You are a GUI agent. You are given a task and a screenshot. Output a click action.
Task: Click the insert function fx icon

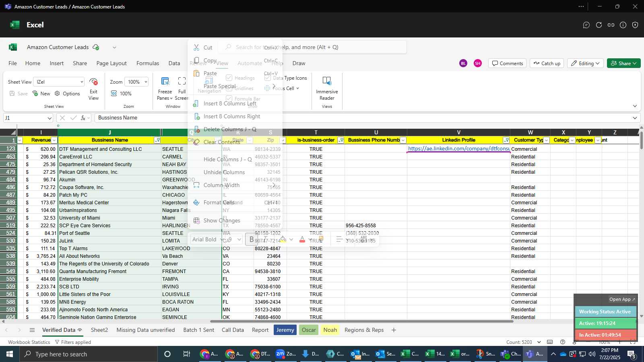point(83,118)
